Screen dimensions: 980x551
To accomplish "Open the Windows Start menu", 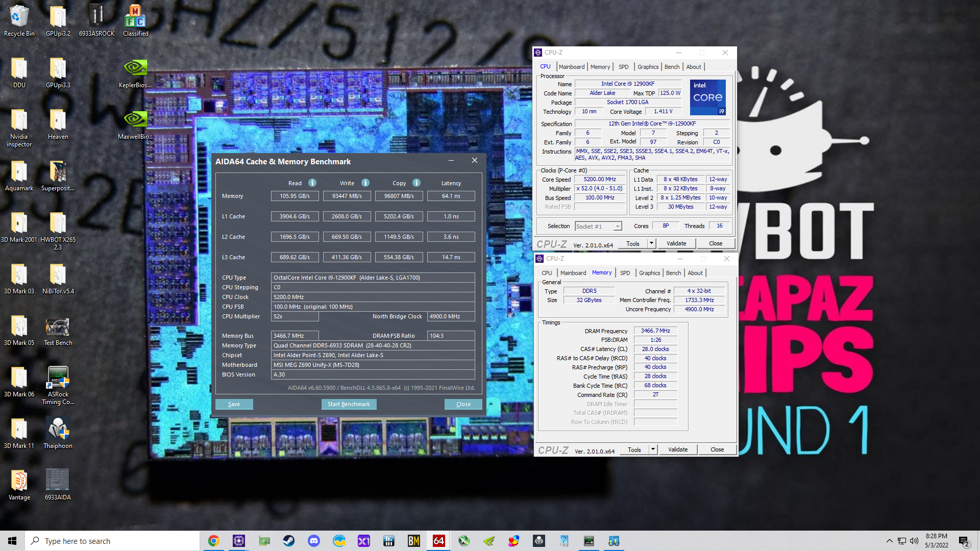I will click(x=12, y=541).
